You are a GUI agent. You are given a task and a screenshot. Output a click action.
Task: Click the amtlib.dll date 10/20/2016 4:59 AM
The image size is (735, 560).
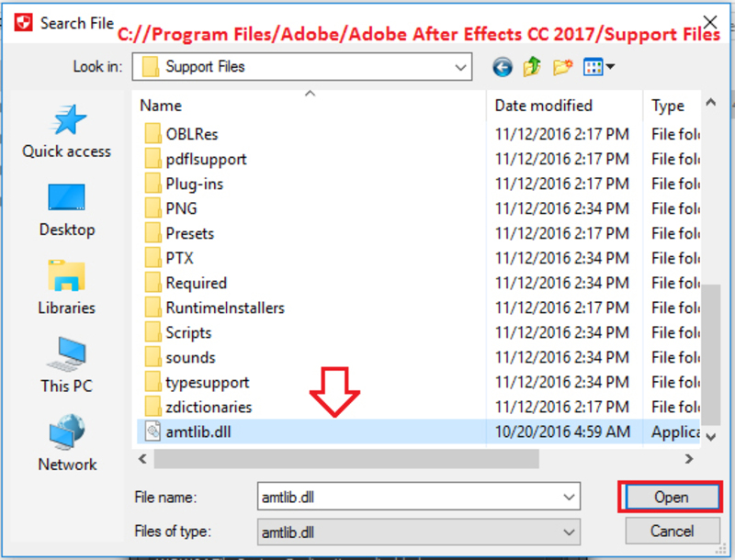tap(562, 431)
